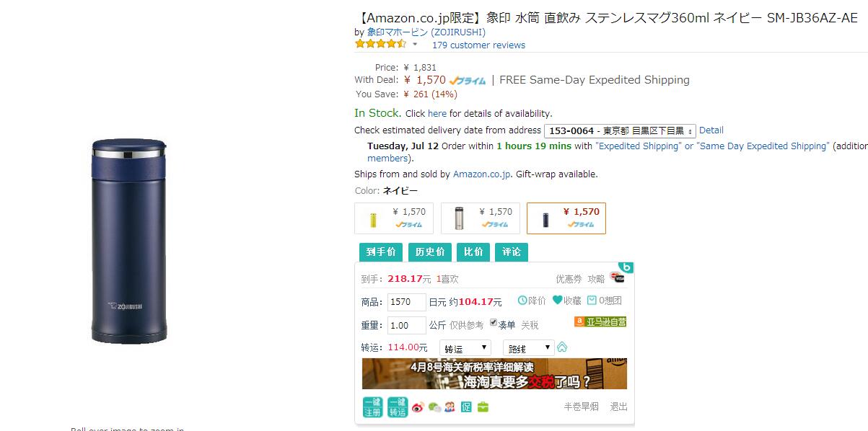The height and width of the screenshot is (431, 868).
Task: Click the green briefcase icon
Action: tap(483, 407)
